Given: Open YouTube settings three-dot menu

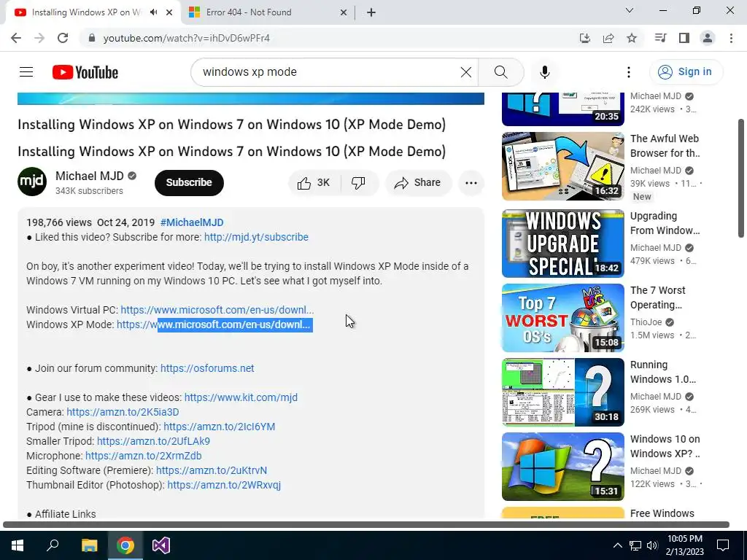Looking at the screenshot, I should point(629,72).
